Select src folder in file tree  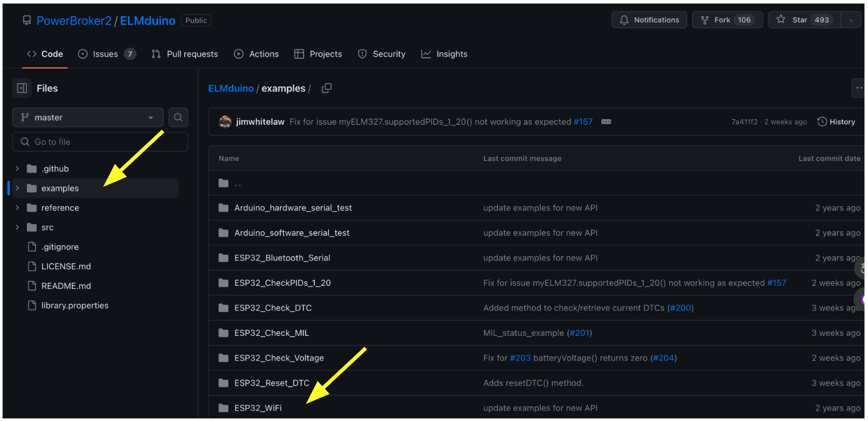point(47,228)
